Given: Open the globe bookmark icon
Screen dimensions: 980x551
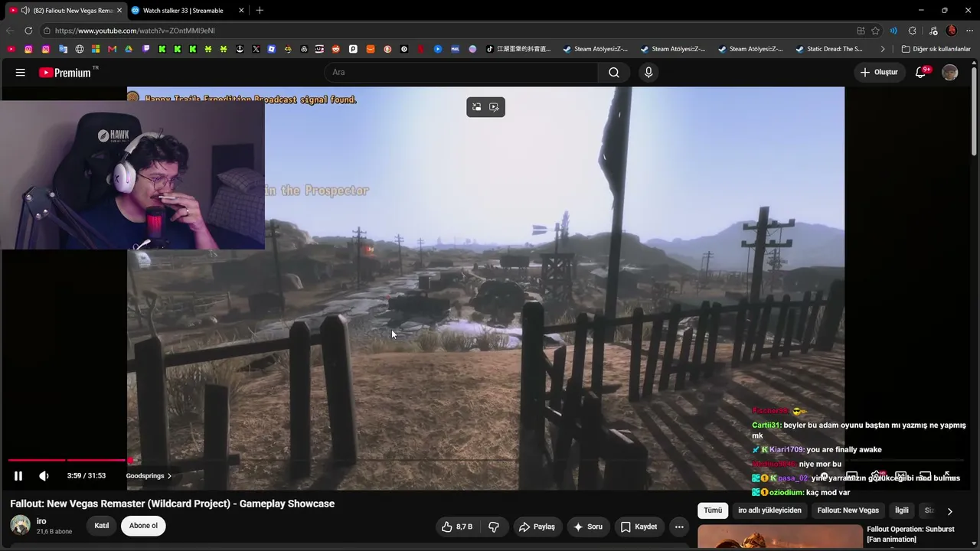Looking at the screenshot, I should coord(80,49).
